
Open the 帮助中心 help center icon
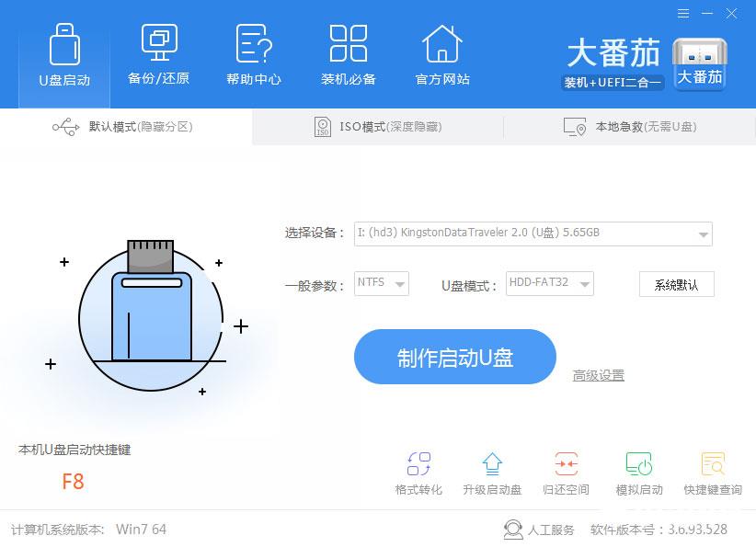click(254, 43)
